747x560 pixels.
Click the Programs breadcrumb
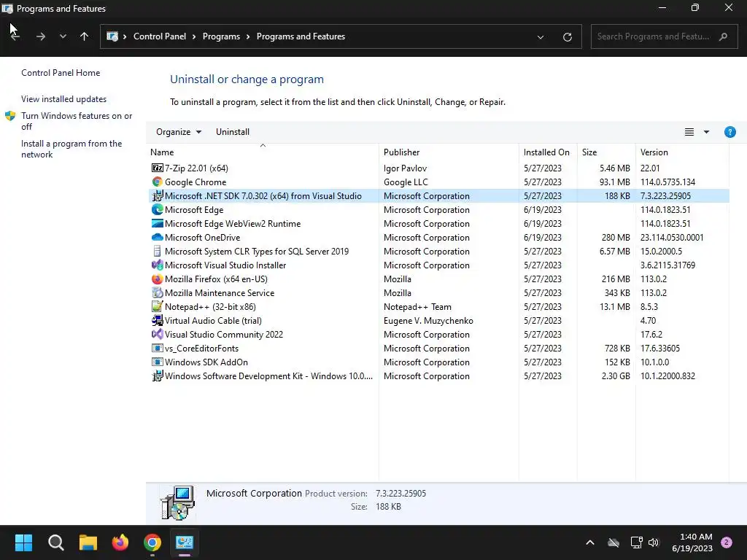pos(221,36)
